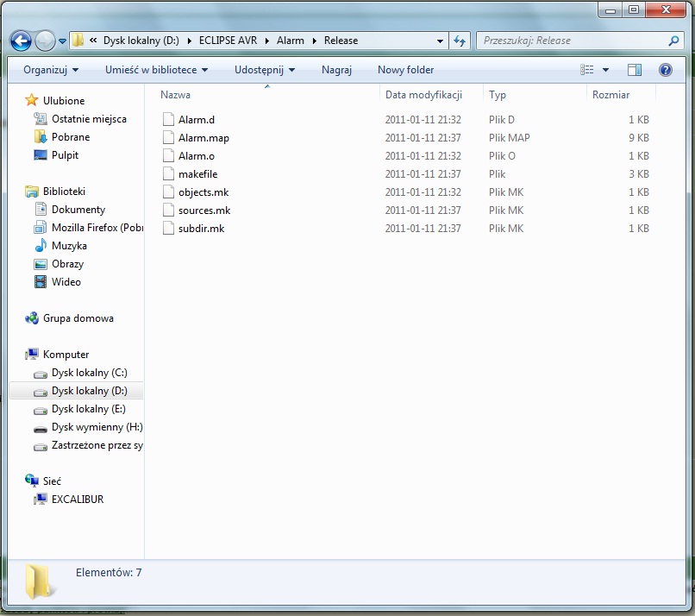This screenshot has height=616, width=695.
Task: Open Biblioteki in the sidebar
Action: pos(64,192)
